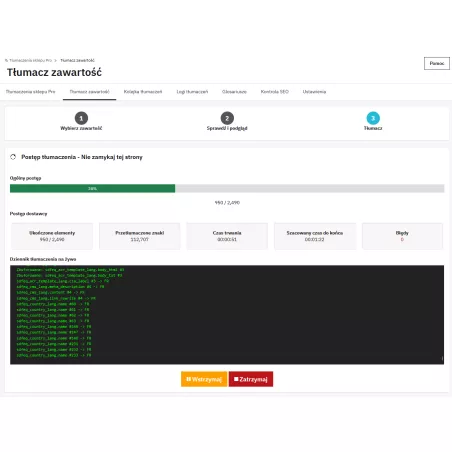Click step 3 circle Tłumacz
The height and width of the screenshot is (452, 452).
(373, 118)
